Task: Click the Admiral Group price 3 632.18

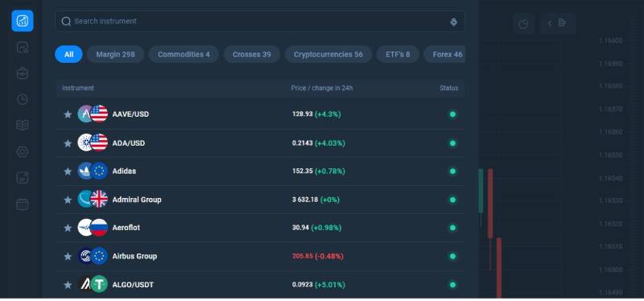Action: click(305, 200)
